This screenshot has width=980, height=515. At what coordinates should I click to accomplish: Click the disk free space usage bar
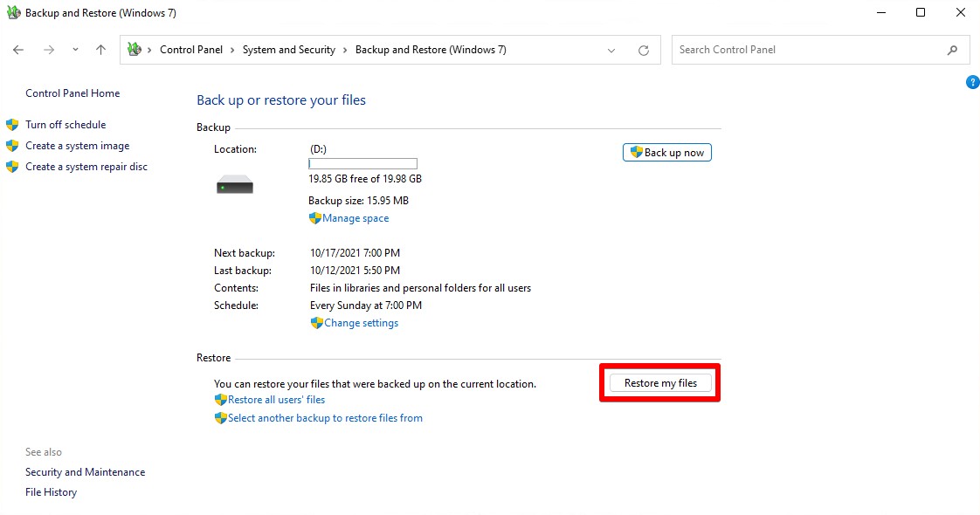point(362,163)
